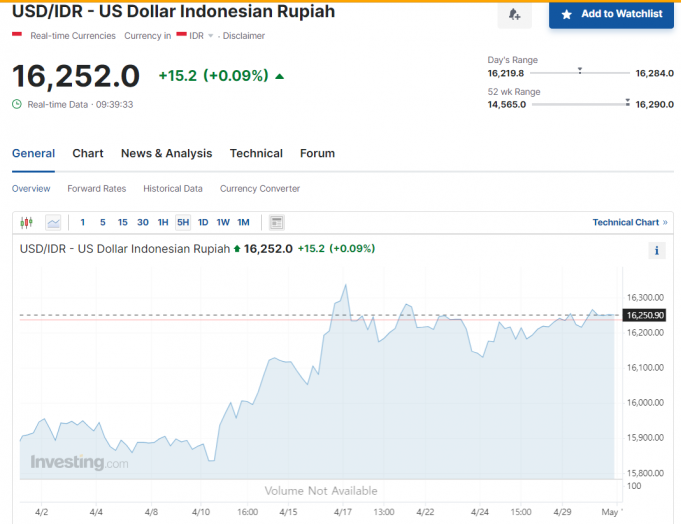Viewport: 681px width, 524px height.
Task: Switch to candlestick chart type
Action: (27, 222)
